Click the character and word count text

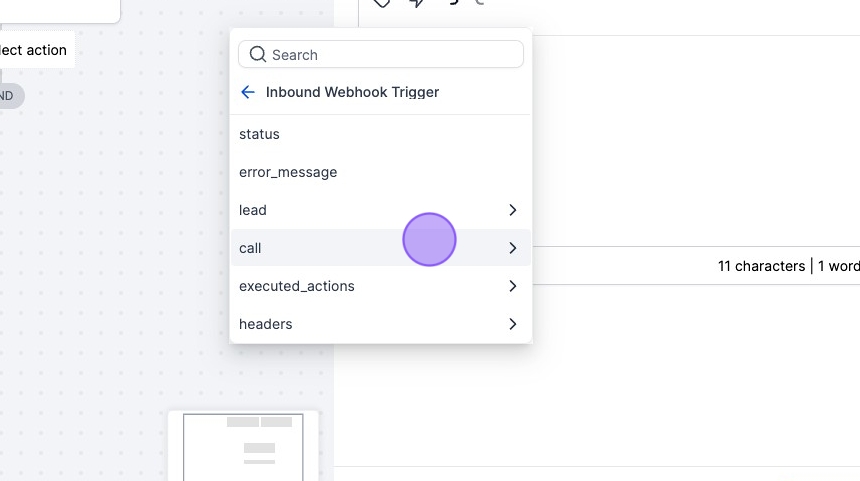(x=787, y=266)
